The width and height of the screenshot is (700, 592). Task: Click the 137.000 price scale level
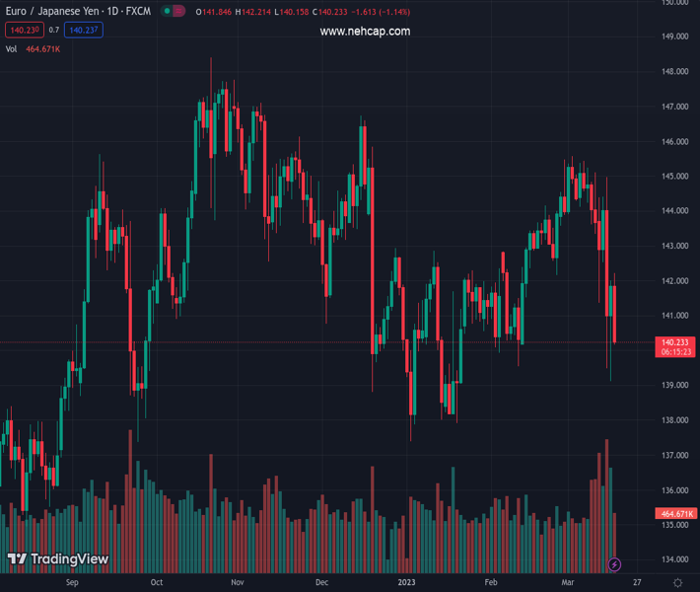click(674, 456)
